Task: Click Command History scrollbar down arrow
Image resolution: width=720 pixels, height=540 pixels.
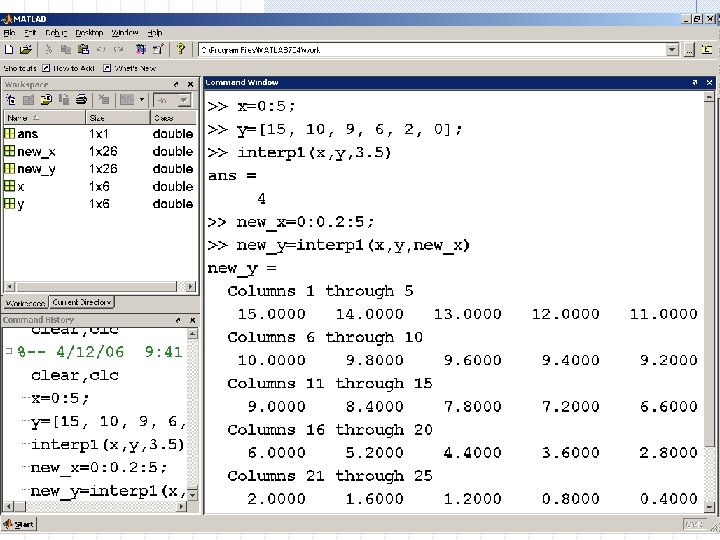Action: point(193,495)
